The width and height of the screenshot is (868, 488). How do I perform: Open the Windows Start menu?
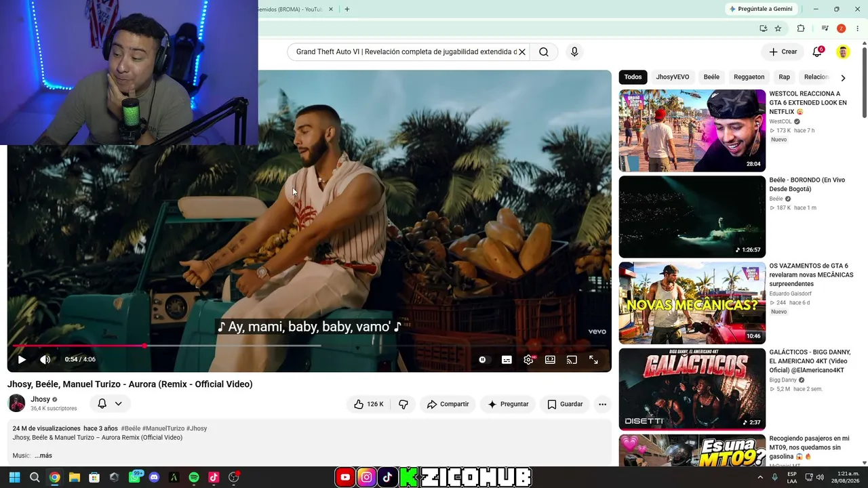[x=14, y=477]
